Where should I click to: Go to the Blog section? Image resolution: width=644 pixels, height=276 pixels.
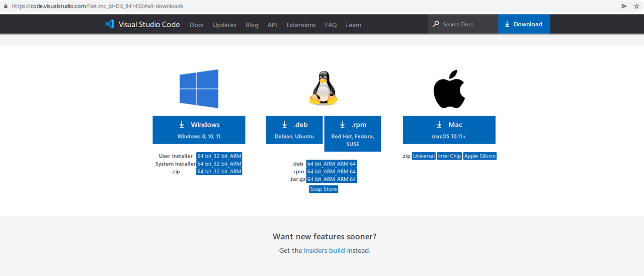(252, 25)
